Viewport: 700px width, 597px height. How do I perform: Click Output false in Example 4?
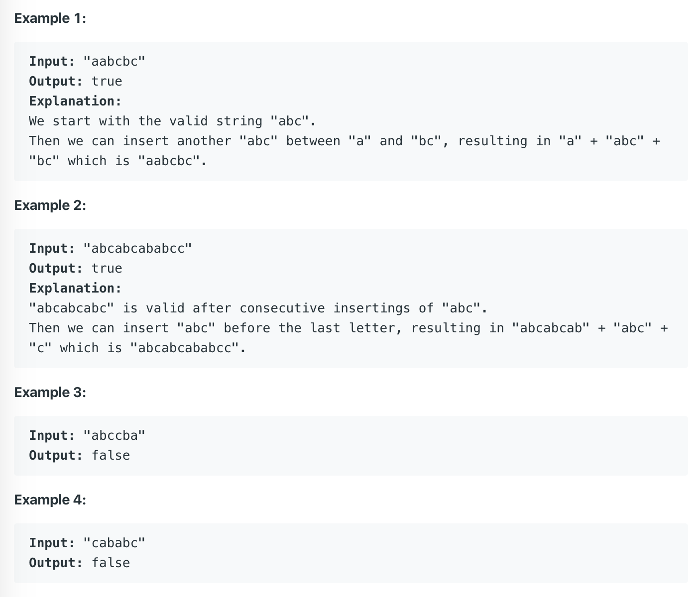[80, 563]
